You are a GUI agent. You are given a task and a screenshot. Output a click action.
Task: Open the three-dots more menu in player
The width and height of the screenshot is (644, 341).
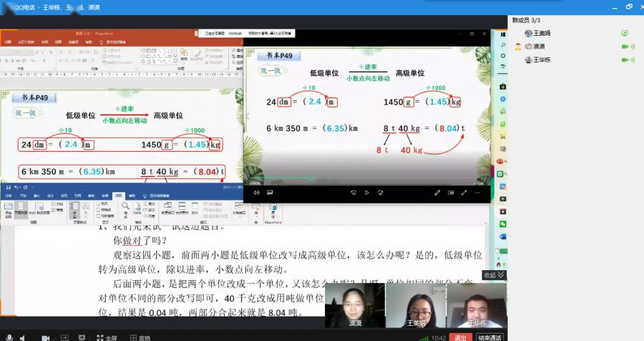[x=477, y=193]
